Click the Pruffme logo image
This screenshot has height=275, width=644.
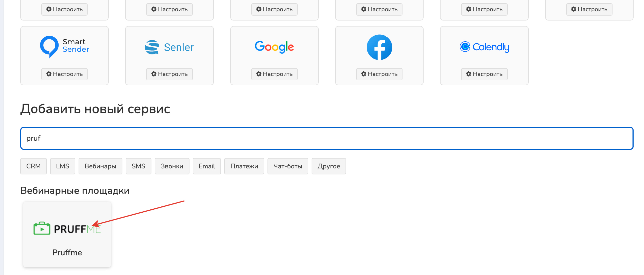[x=67, y=229]
